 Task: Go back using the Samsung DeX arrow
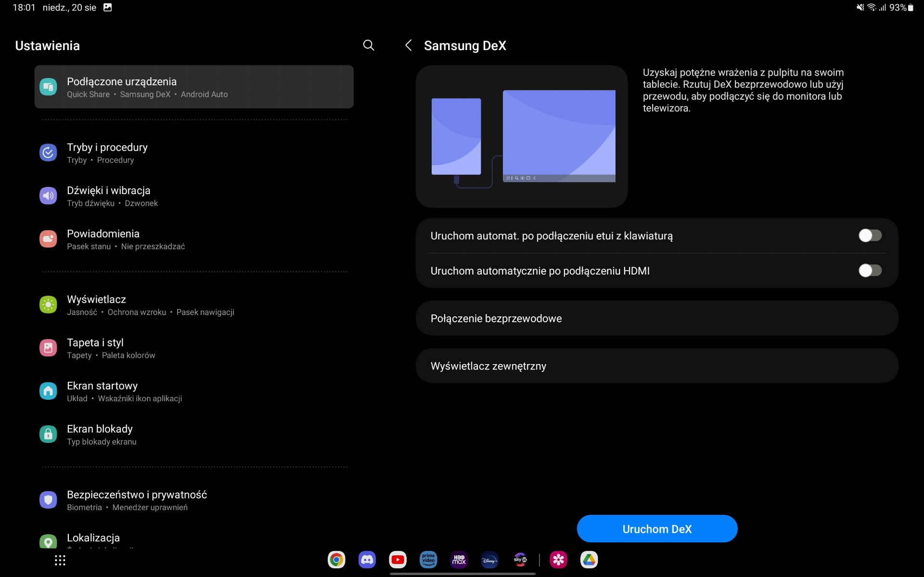(408, 45)
